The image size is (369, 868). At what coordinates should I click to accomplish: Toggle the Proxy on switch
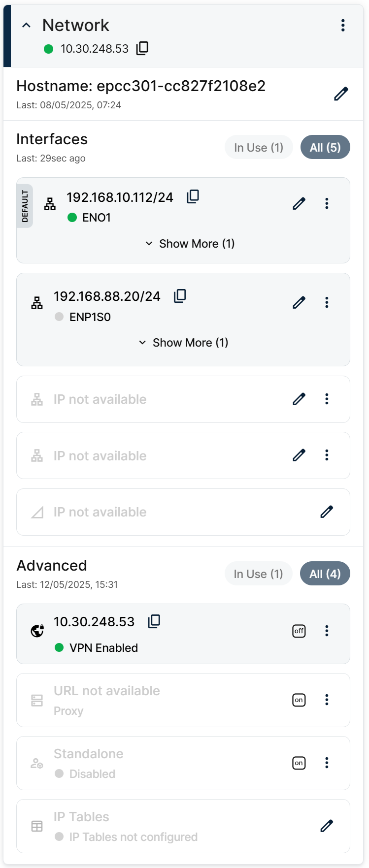point(299,700)
